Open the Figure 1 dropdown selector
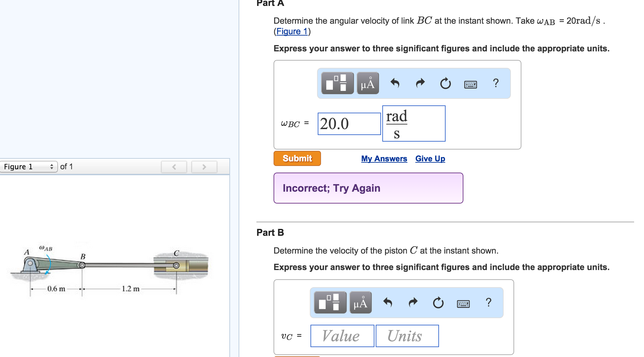This screenshot has height=357, width=644. [x=29, y=167]
